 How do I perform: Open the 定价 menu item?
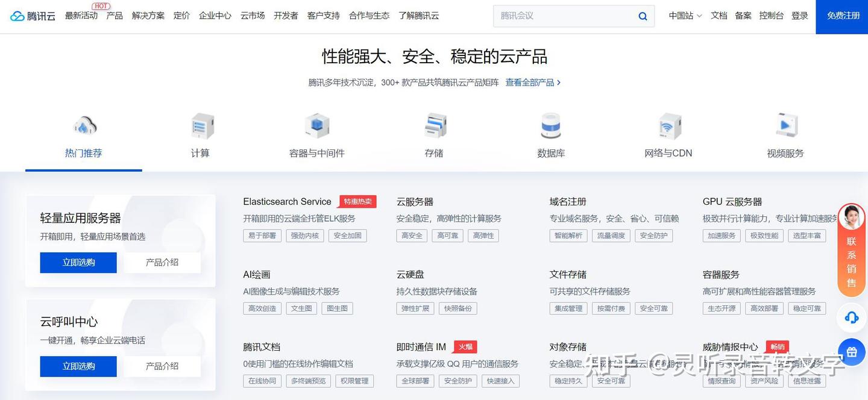(x=181, y=16)
